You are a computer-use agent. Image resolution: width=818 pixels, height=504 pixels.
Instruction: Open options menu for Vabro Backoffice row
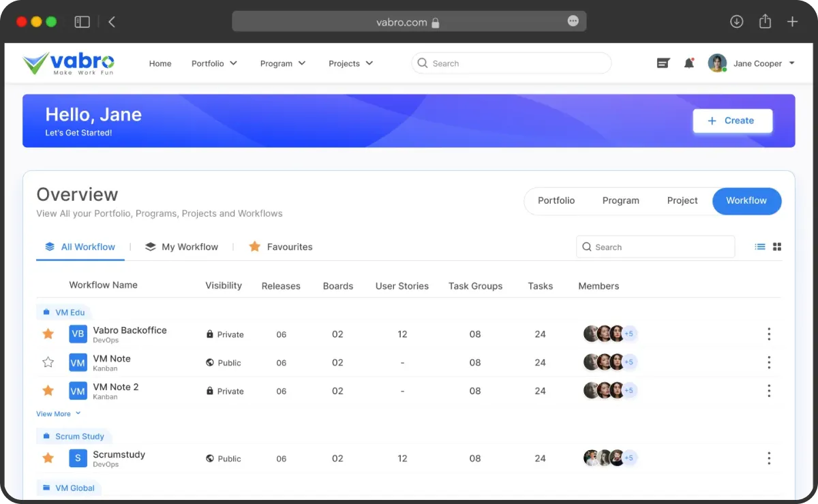point(769,334)
